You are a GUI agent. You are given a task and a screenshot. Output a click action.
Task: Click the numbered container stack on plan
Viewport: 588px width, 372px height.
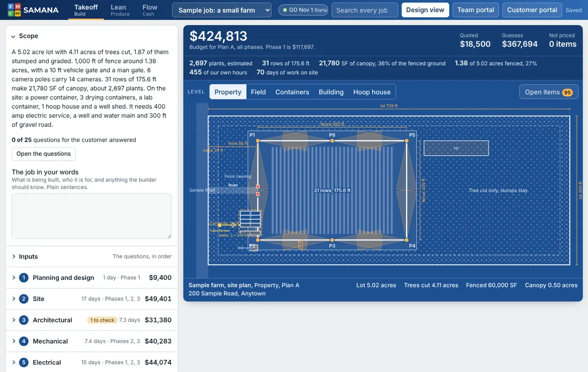pos(250,219)
